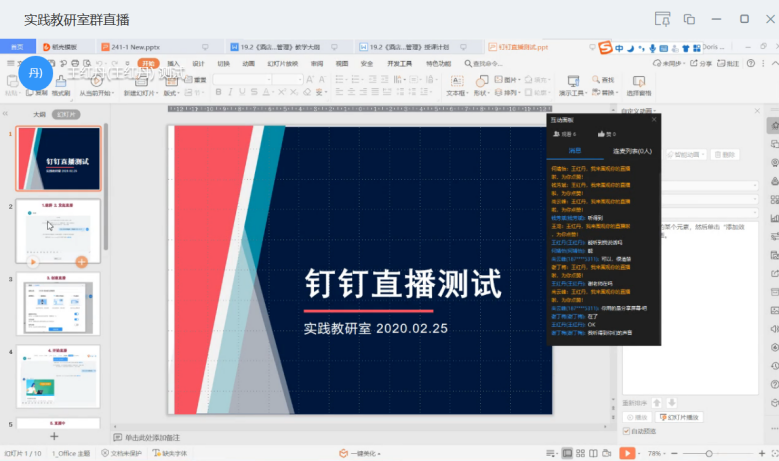Viewport: 779px width, 461px height.
Task: Click the format painter brush icon
Action: click(x=61, y=81)
